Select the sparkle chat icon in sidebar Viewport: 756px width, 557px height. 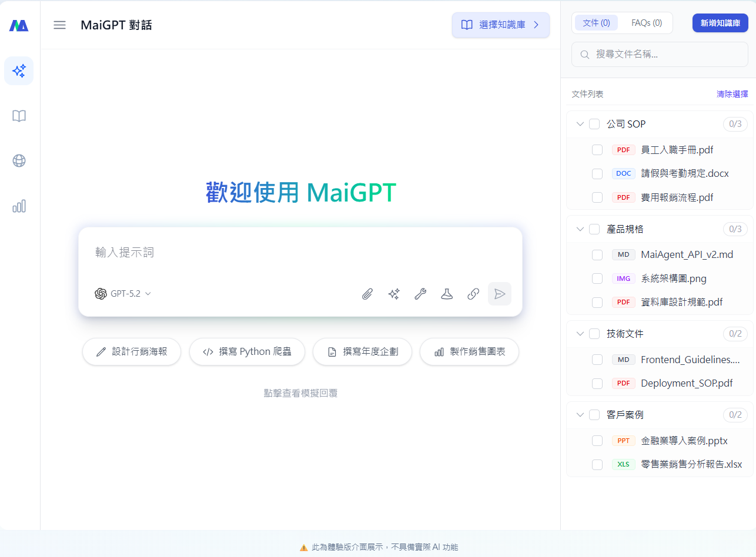(x=19, y=71)
